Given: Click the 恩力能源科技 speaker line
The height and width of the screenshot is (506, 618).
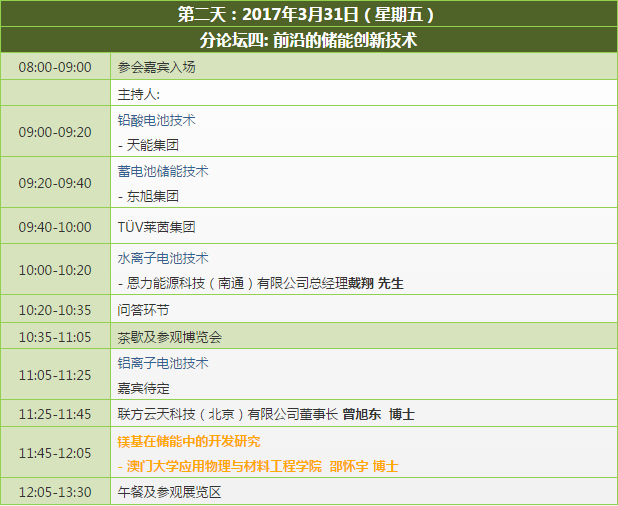Looking at the screenshot, I should point(261,283).
